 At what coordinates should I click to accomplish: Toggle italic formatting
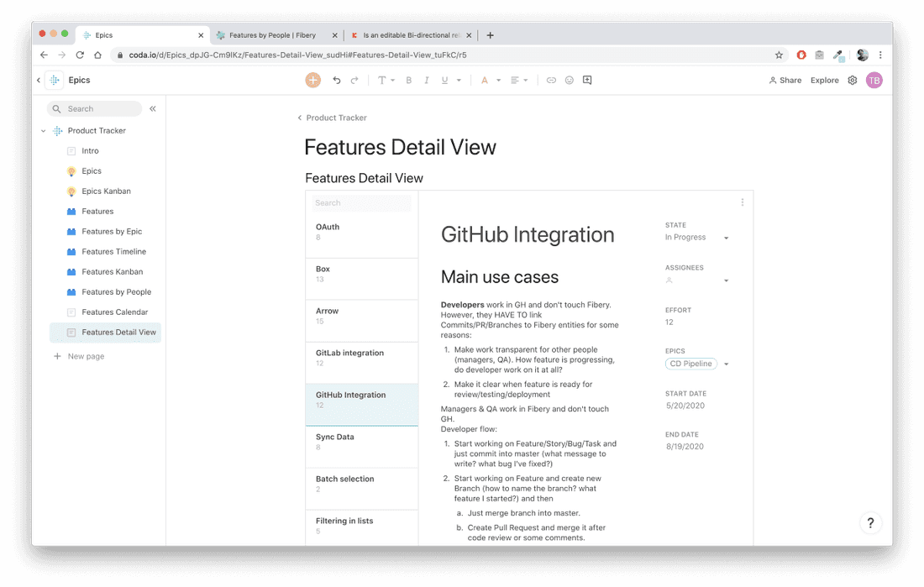[427, 81]
